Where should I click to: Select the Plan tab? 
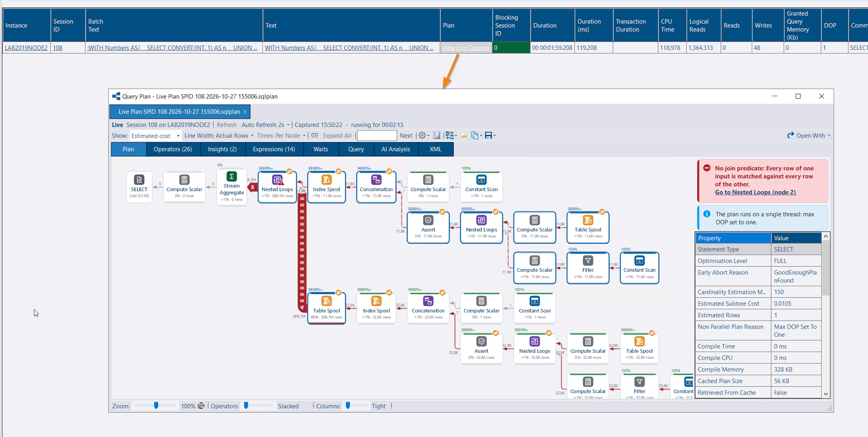coord(128,149)
